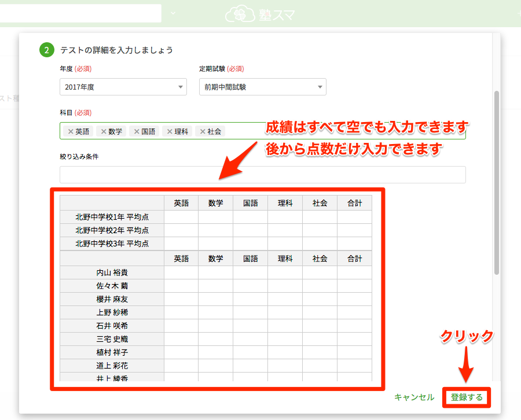521x420 pixels.
Task: Remove the 社会 subject tag
Action: point(203,132)
